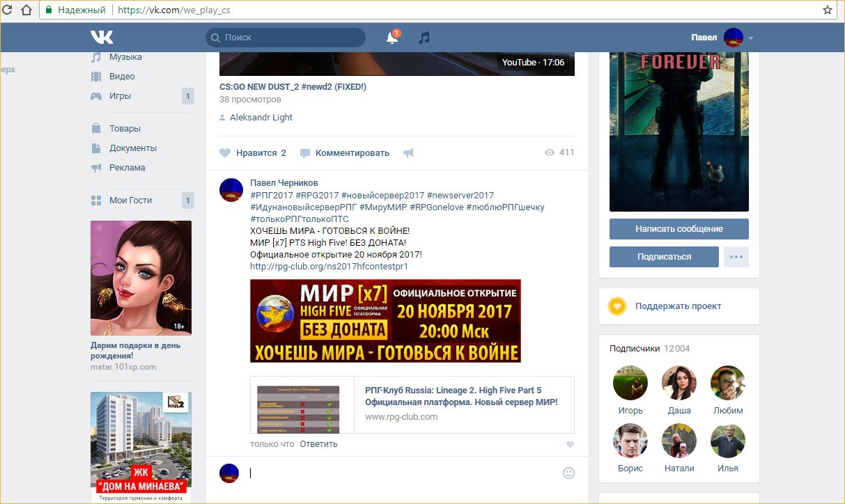The width and height of the screenshot is (845, 504).
Task: Open subscriber Даша avatar
Action: pos(679,384)
